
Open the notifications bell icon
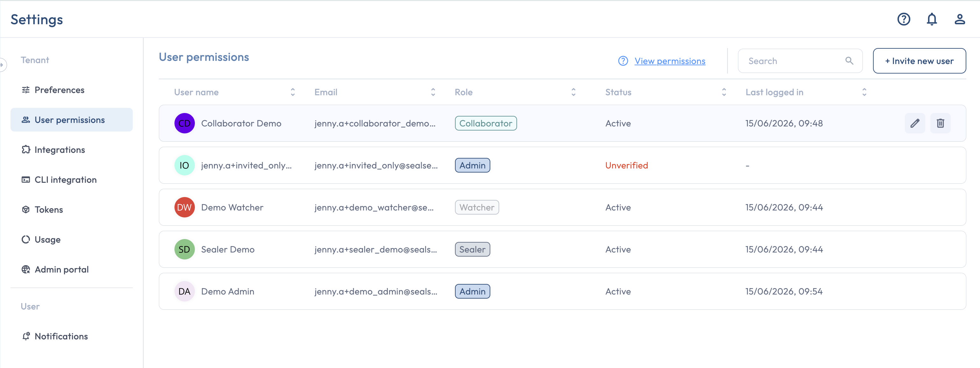click(932, 19)
